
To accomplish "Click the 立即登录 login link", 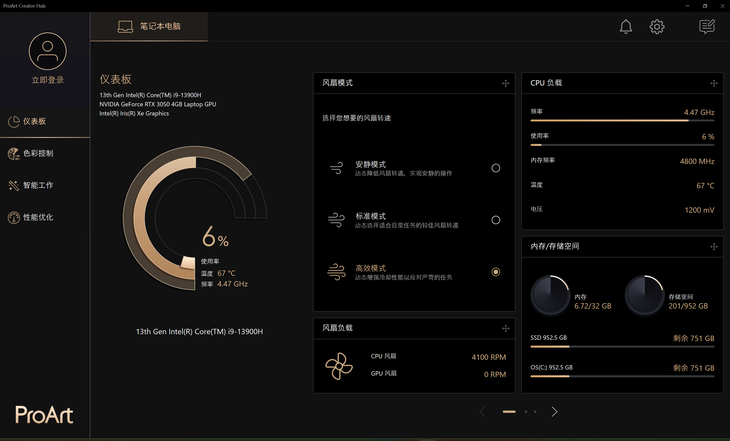I will pos(47,80).
